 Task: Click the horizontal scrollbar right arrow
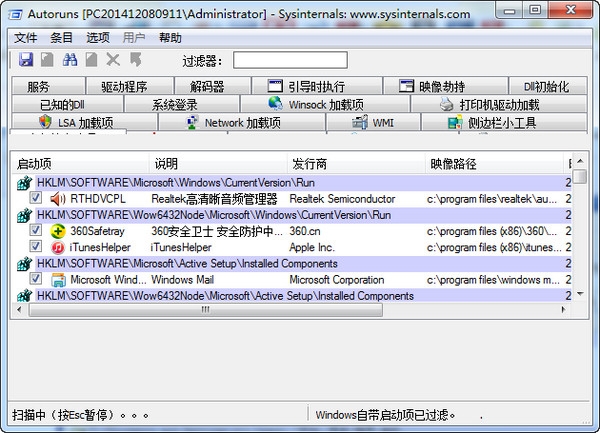coord(564,309)
